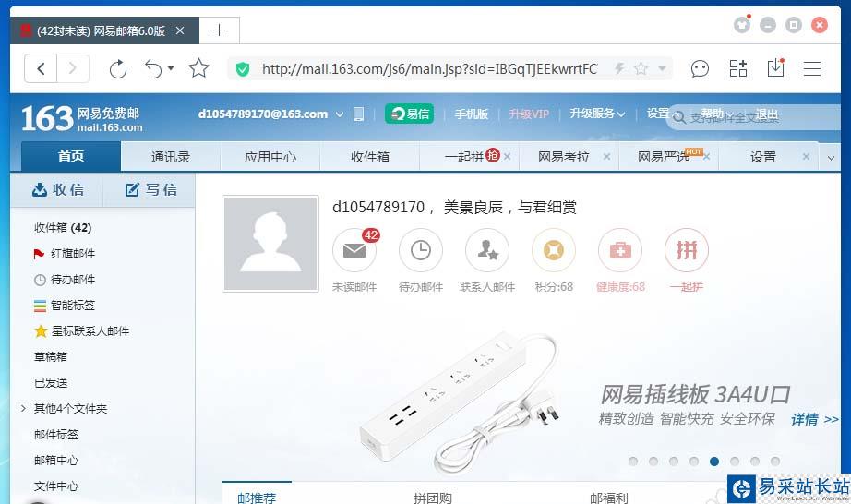The image size is (851, 504).
Task: Open the extensions grid icon
Action: pyautogui.click(x=738, y=68)
